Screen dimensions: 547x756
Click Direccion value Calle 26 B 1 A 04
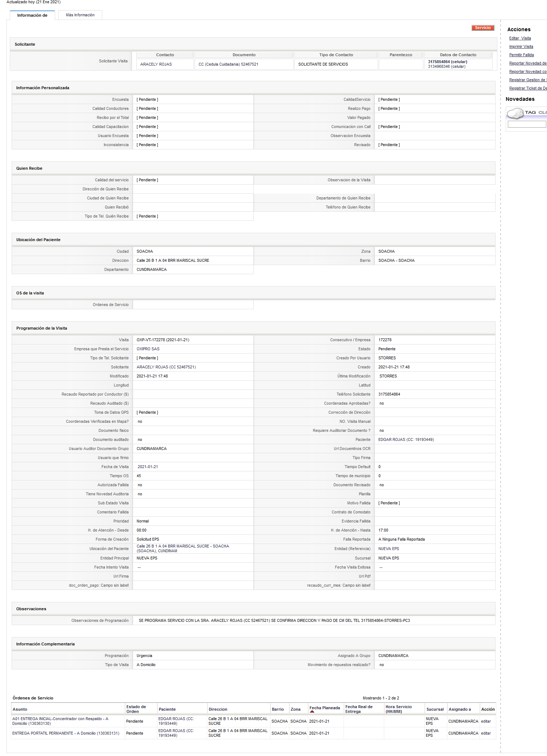coord(173,260)
